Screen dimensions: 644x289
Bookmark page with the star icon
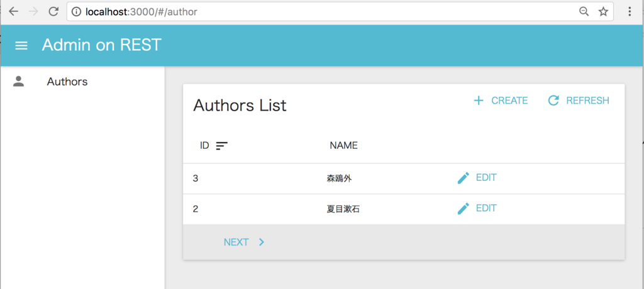[603, 11]
